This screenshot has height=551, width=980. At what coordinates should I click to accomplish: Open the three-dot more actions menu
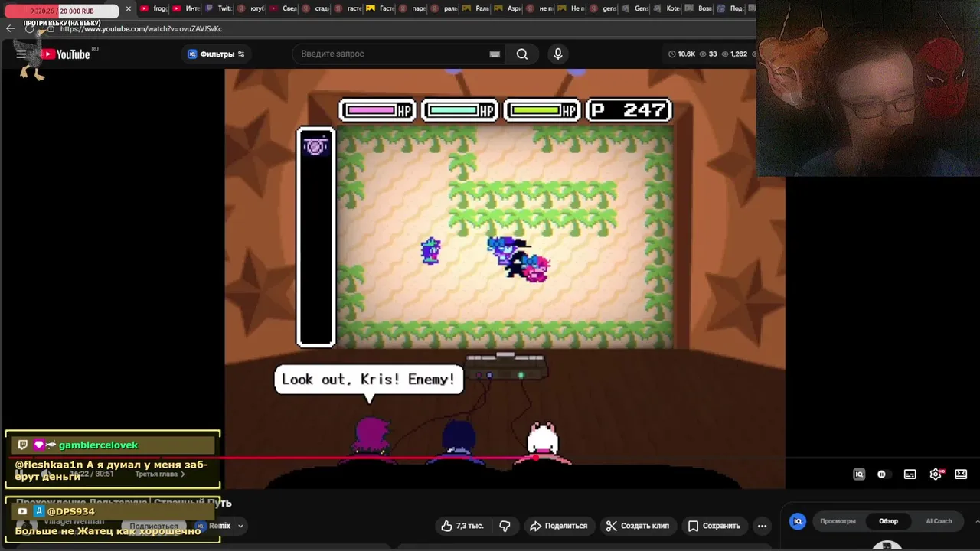pos(762,526)
